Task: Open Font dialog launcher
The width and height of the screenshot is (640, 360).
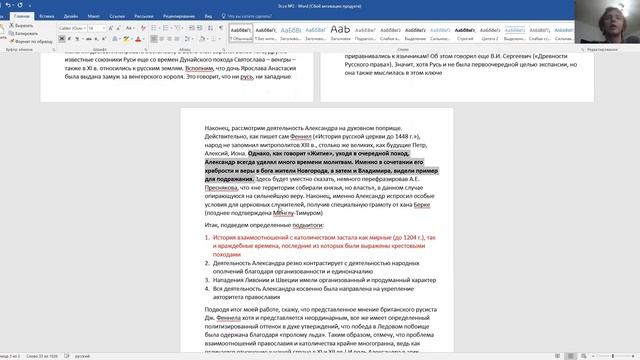Action: click(x=146, y=49)
